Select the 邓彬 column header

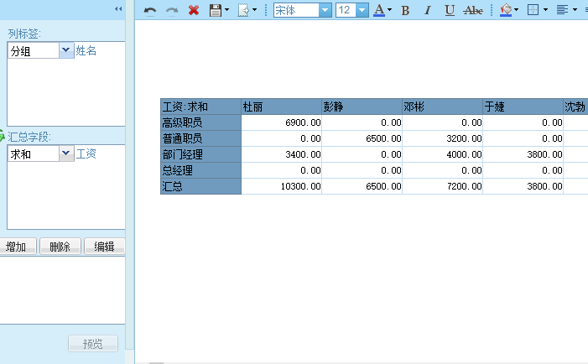click(443, 107)
